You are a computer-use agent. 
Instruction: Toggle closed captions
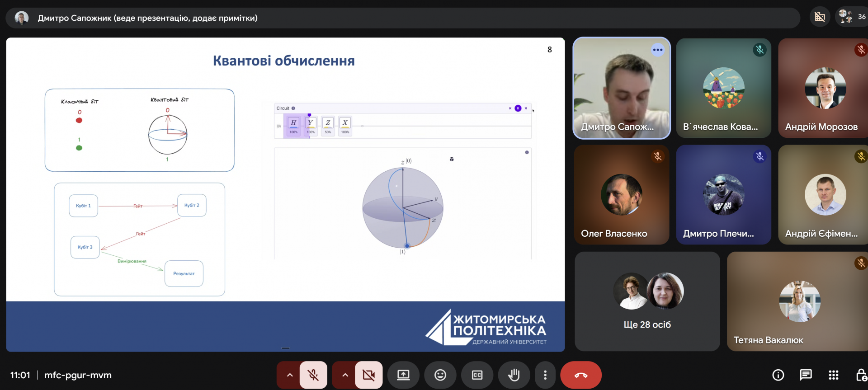pos(477,375)
